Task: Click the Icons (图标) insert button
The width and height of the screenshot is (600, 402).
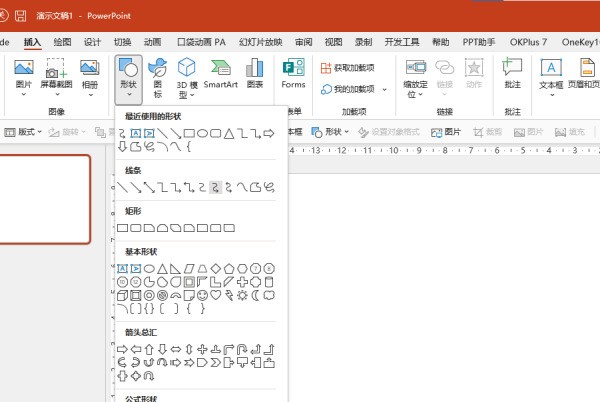Action: pyautogui.click(x=158, y=74)
